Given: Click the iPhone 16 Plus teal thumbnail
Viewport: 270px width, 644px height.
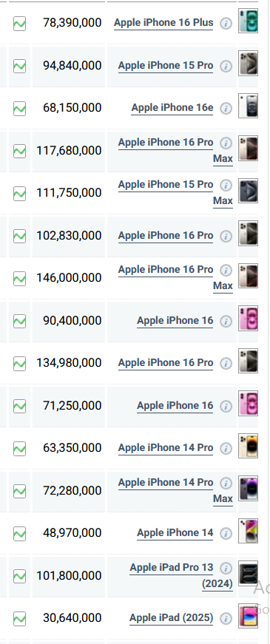Looking at the screenshot, I should click(249, 21).
